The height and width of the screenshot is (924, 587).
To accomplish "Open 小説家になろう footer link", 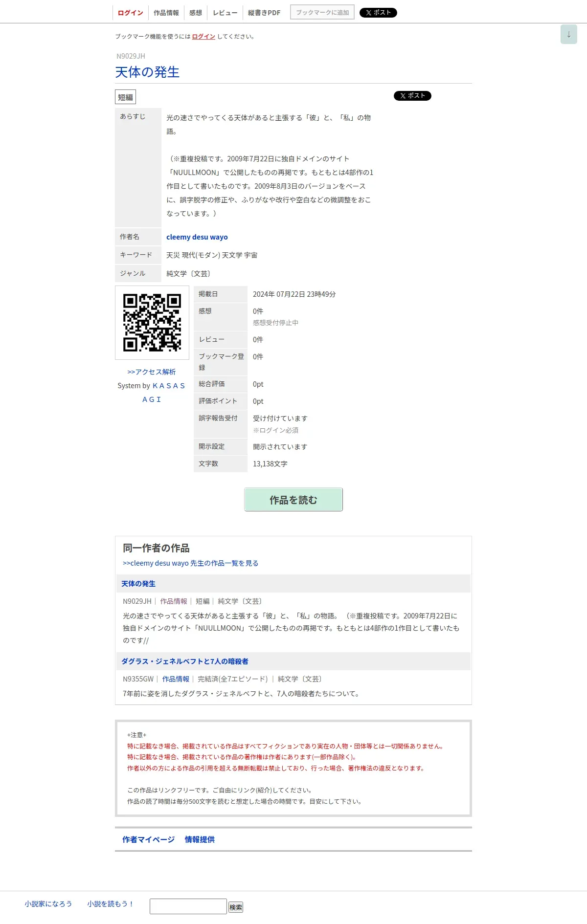I will pyautogui.click(x=48, y=904).
